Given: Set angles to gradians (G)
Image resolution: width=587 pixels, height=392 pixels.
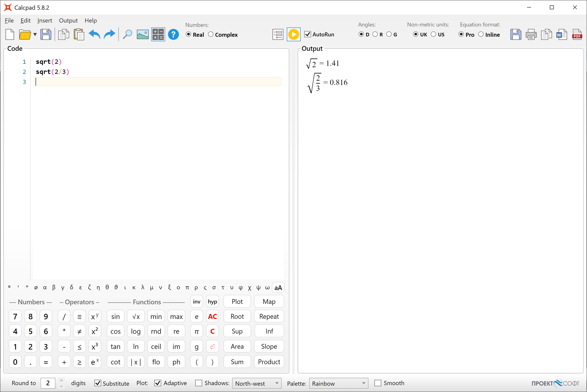Looking at the screenshot, I should pos(392,35).
